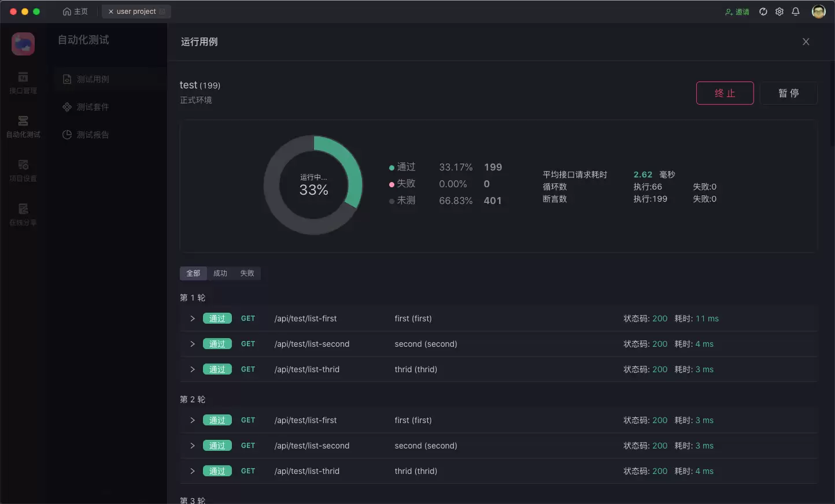Click the 终止 terminate button
The width and height of the screenshot is (835, 504).
(x=725, y=93)
